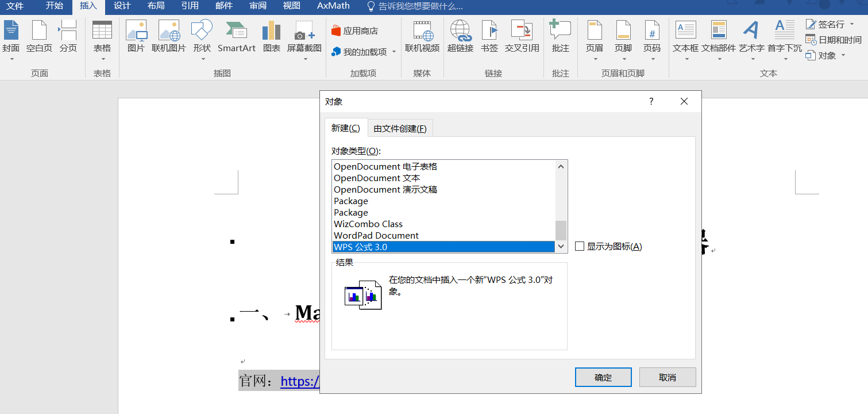The image size is (868, 414).
Task: Open the File (文件) tab
Action: [x=15, y=6]
